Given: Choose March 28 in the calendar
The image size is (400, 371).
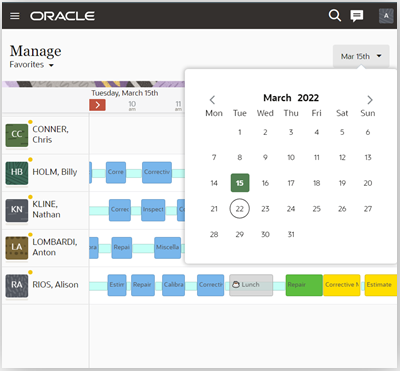Looking at the screenshot, I should 214,234.
